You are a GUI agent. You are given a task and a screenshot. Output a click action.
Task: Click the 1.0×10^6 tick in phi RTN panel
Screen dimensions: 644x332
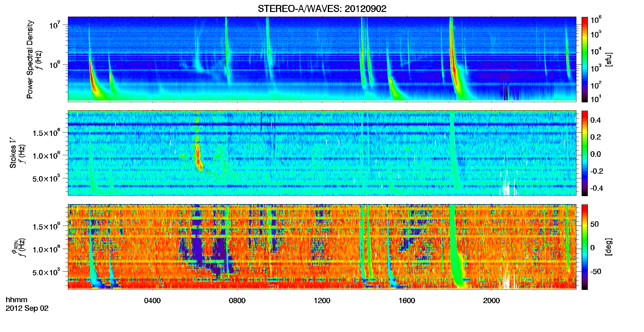click(46, 249)
